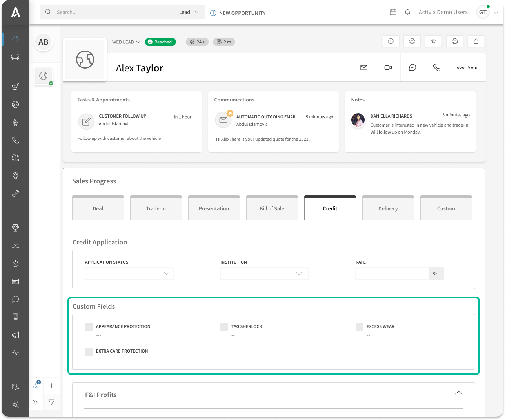Open the More actions menu
Screen dimensions: 505x420
467,68
